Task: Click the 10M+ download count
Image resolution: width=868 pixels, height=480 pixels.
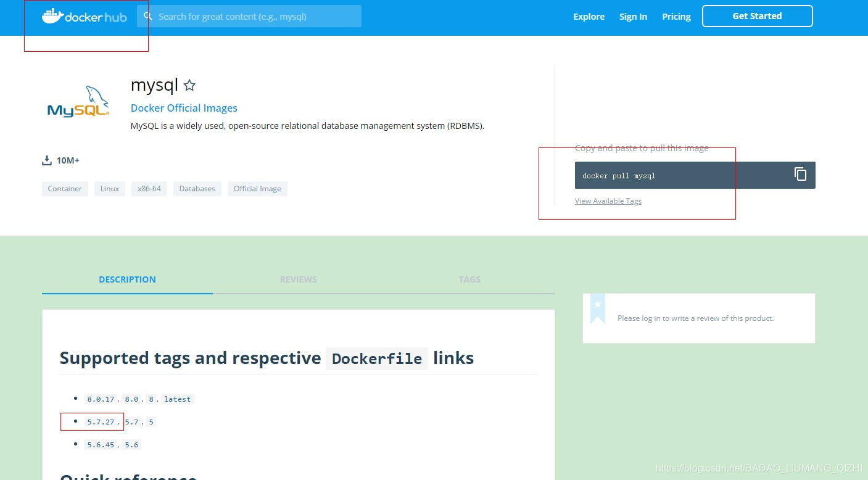Action: (68, 160)
